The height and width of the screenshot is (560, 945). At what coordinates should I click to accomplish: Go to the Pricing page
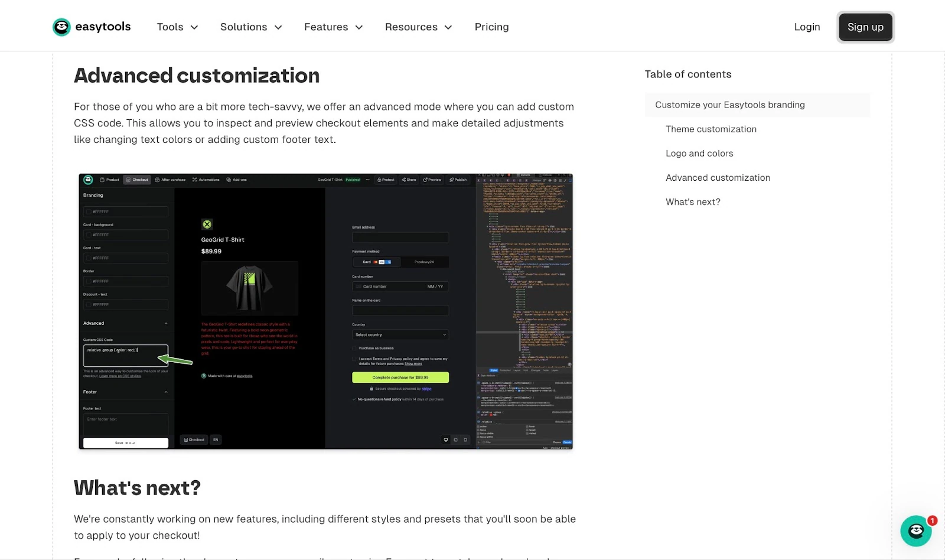[491, 27]
